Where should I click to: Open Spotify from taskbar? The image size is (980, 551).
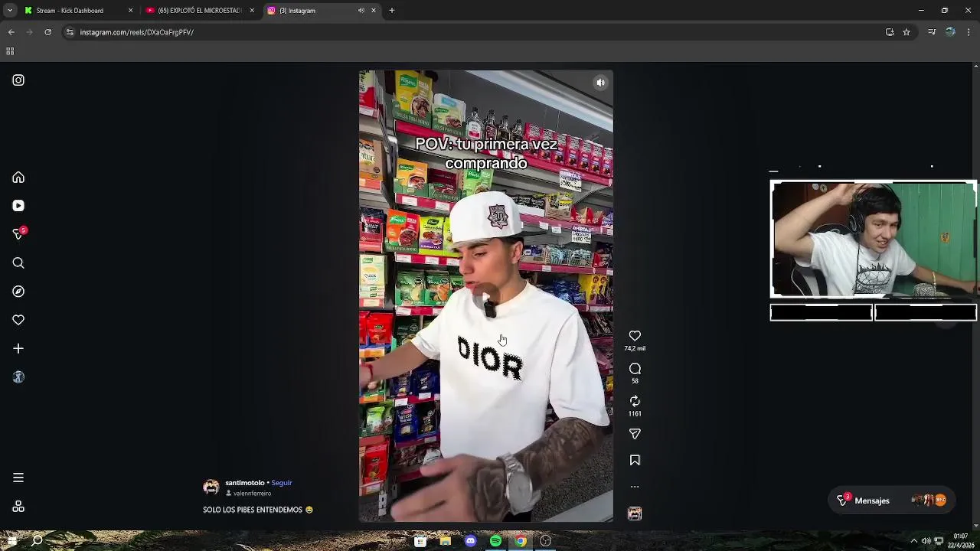495,541
